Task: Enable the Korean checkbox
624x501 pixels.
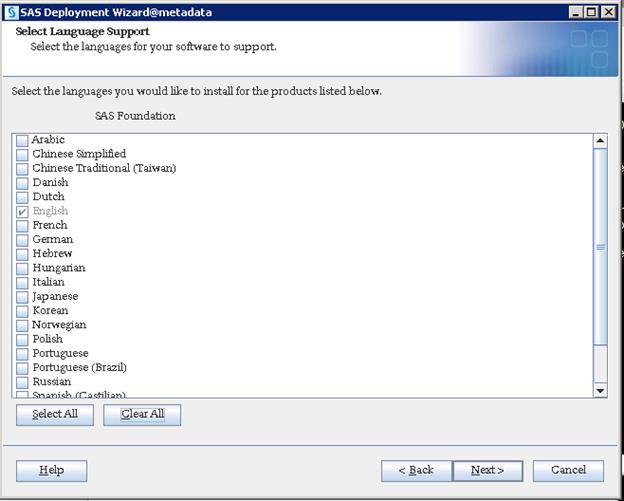Action: click(x=22, y=311)
